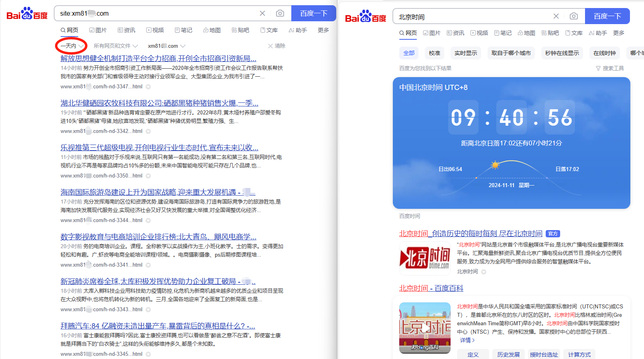Select the 全部 filter chip

[409, 53]
